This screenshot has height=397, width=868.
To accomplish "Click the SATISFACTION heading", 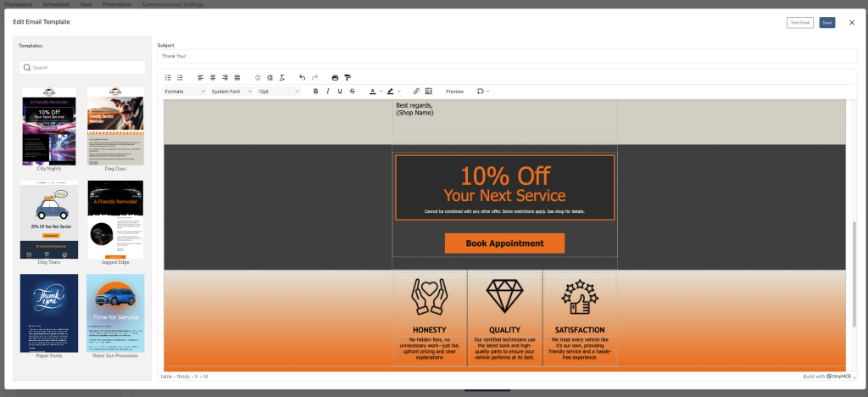I will point(580,329).
